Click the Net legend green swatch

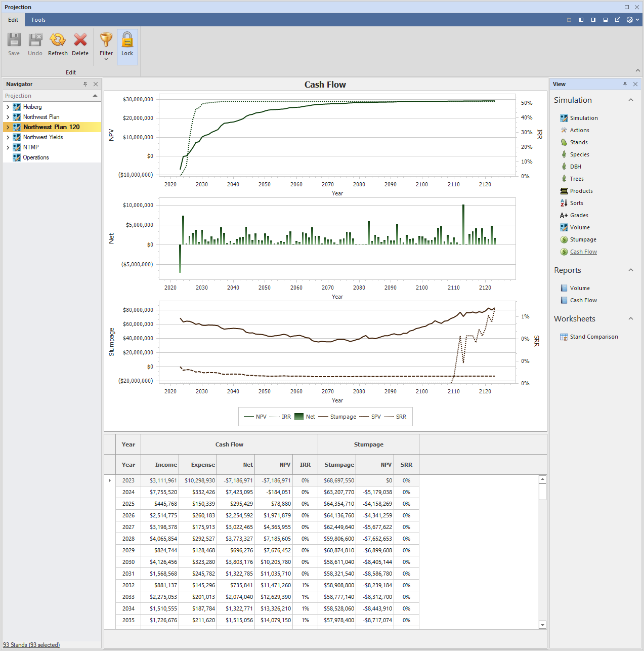[299, 417]
